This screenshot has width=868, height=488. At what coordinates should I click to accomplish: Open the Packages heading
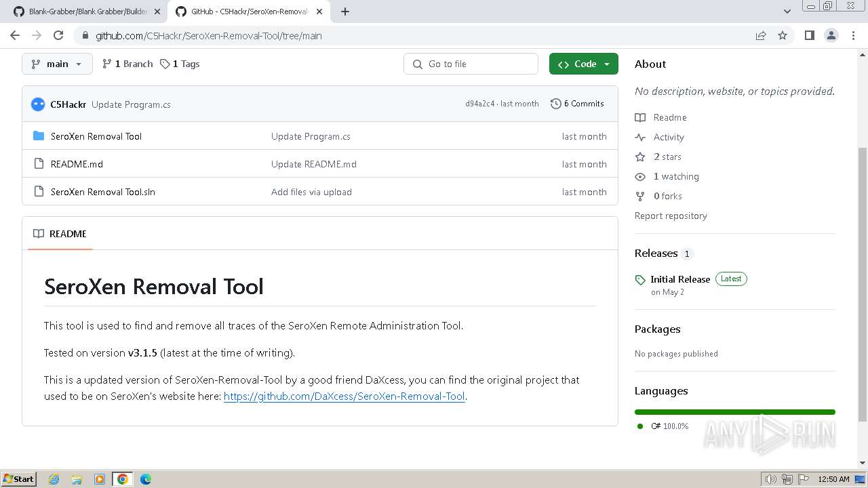pos(657,329)
